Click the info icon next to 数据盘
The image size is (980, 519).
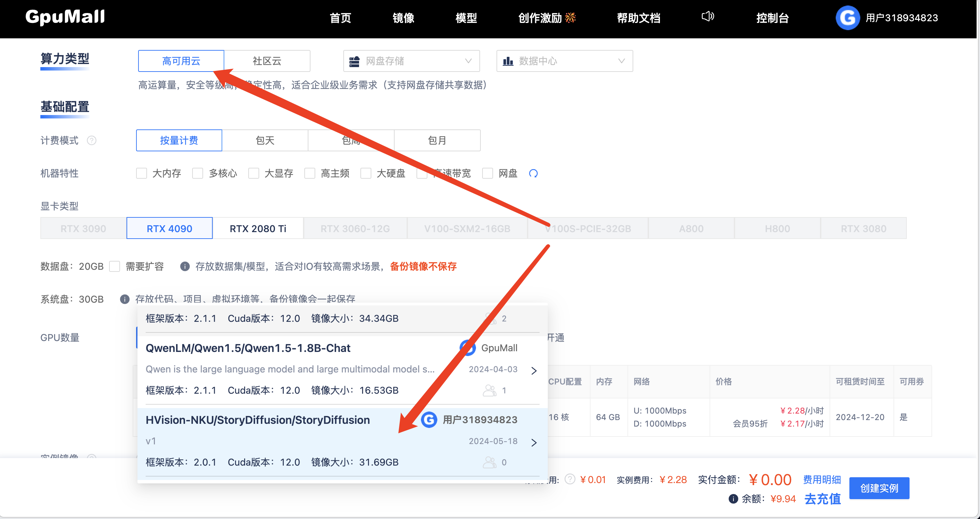coord(185,267)
